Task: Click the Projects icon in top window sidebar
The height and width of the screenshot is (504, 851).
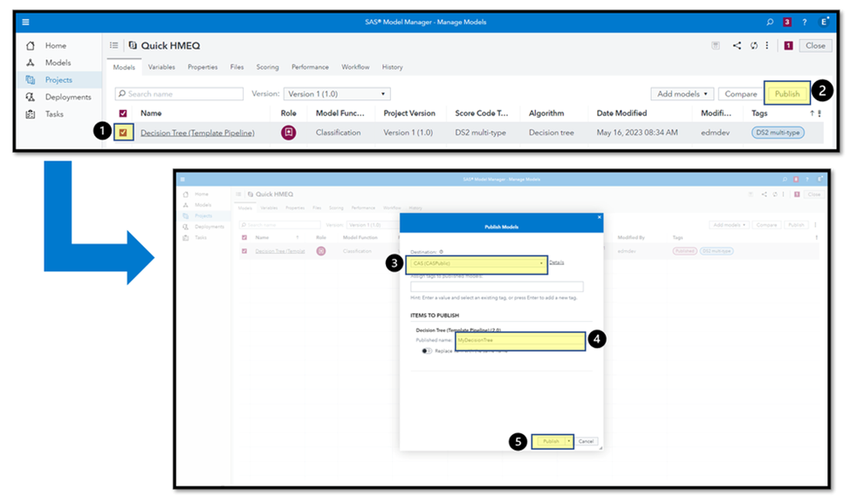Action: tap(31, 79)
